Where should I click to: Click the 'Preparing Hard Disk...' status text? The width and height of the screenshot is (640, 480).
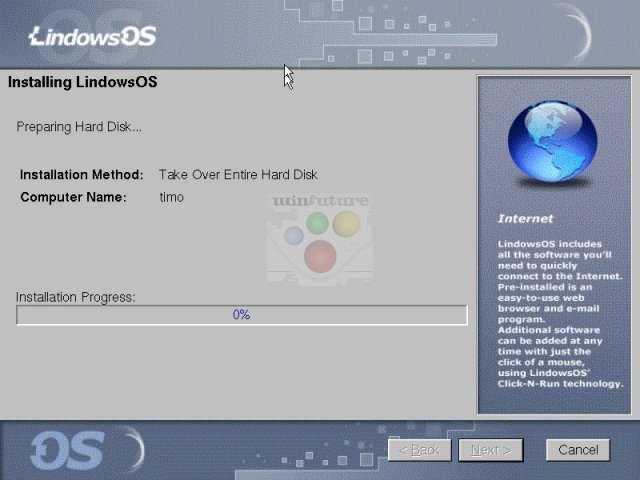(79, 127)
